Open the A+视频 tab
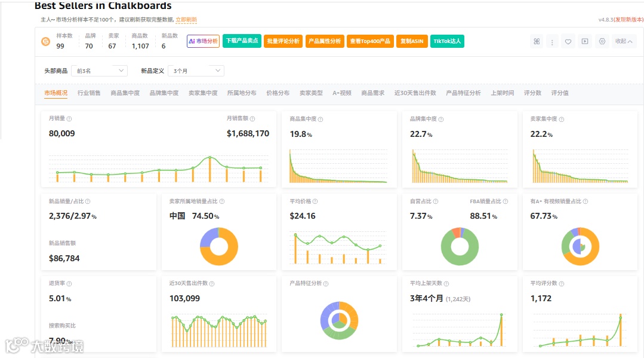 pos(342,93)
